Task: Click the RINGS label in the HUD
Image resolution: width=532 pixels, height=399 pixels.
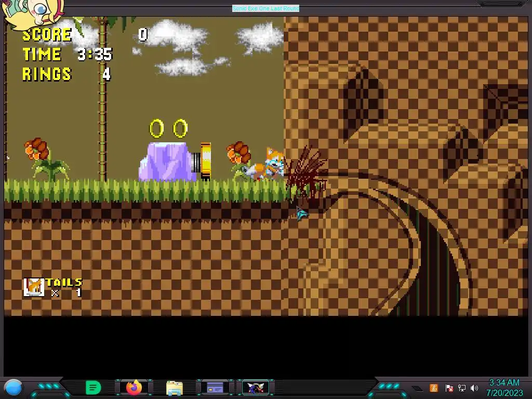Action: [47, 74]
